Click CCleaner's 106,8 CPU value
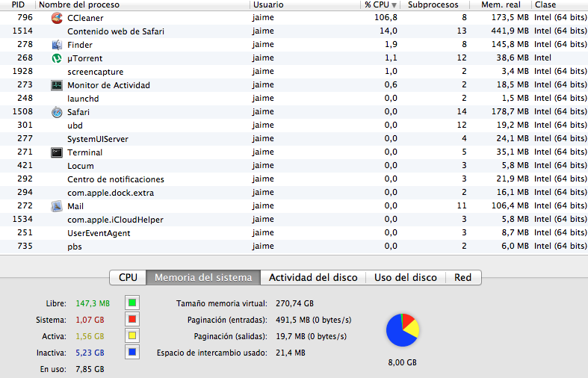 (x=386, y=18)
